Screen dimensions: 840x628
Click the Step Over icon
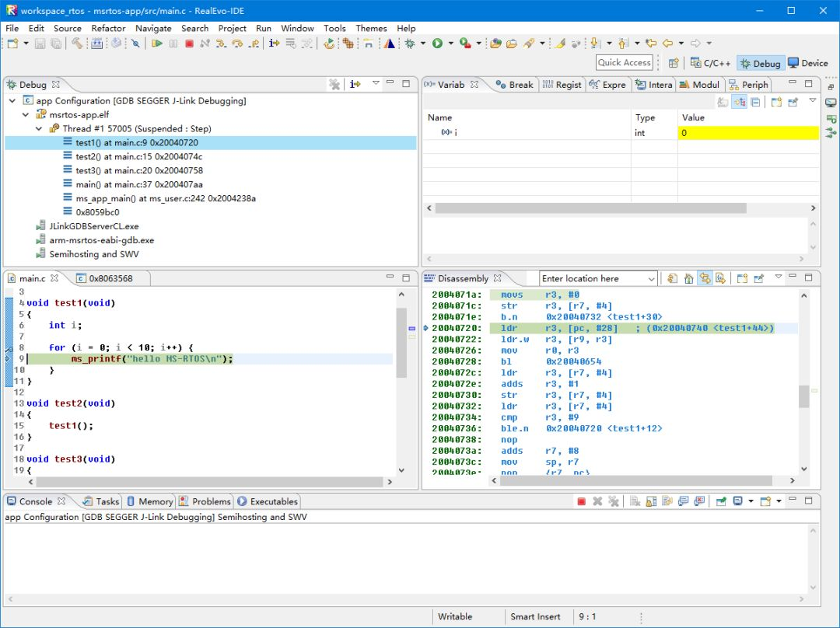(237, 43)
